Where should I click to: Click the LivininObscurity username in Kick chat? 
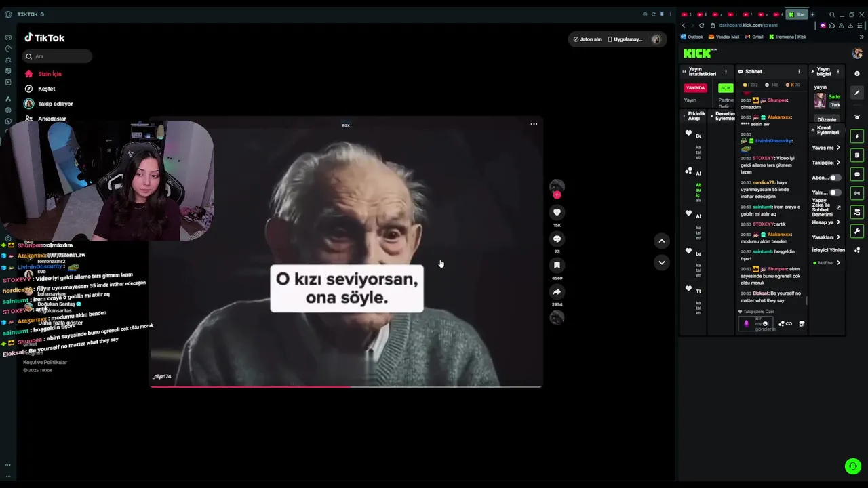[x=773, y=141]
